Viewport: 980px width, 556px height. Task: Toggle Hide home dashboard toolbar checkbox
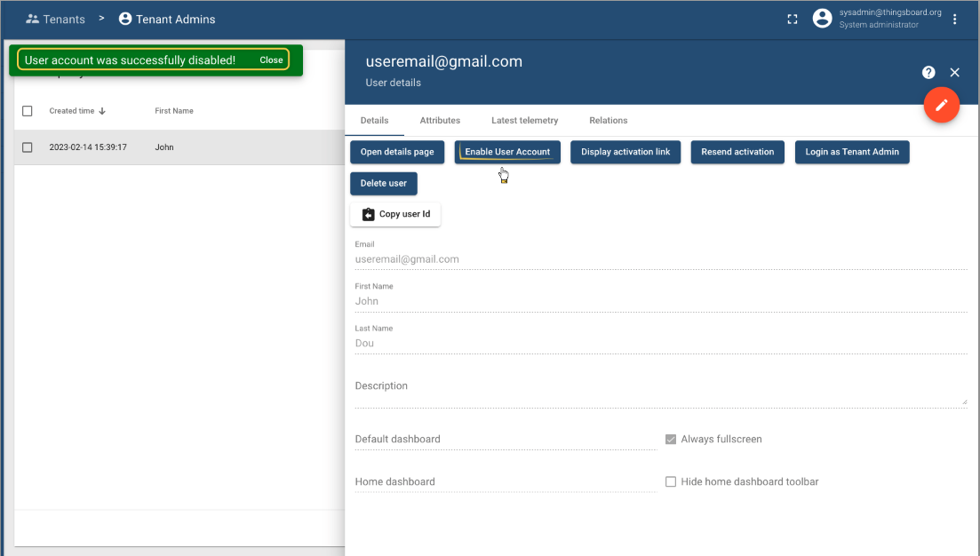[672, 481]
